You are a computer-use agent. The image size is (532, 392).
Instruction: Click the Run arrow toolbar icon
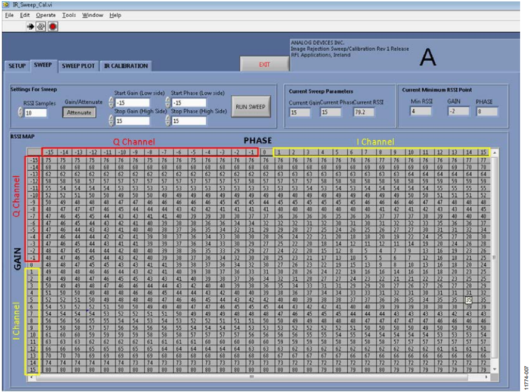(30, 27)
